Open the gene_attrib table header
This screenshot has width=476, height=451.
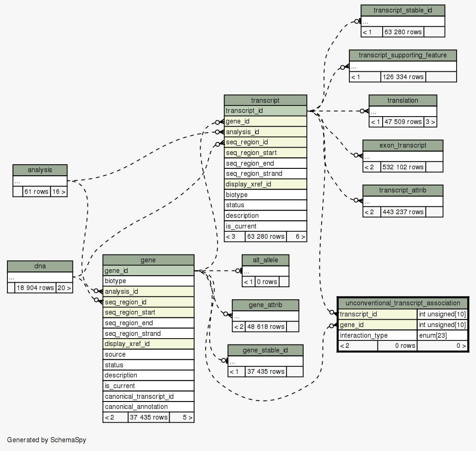pos(265,305)
